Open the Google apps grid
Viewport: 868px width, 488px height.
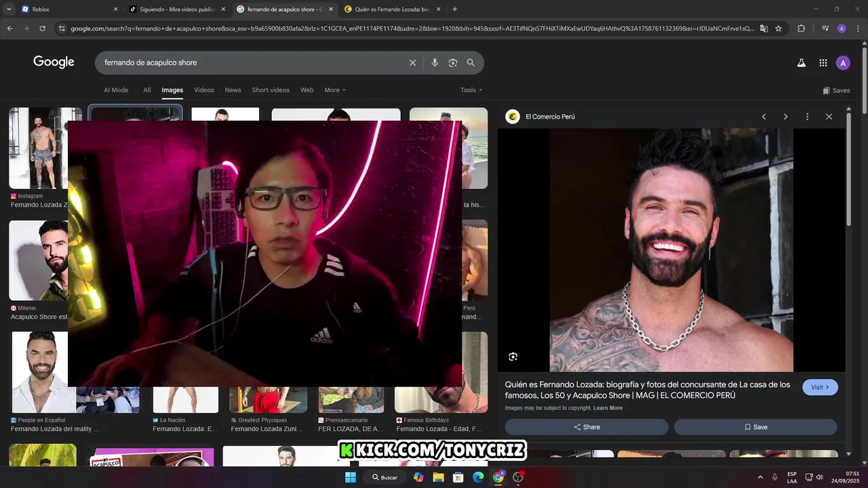pos(823,63)
